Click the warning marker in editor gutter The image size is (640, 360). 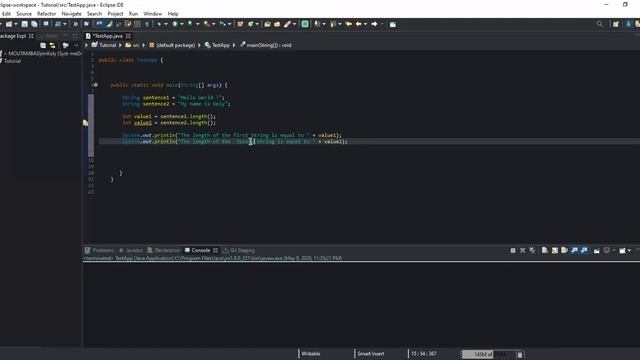85,122
